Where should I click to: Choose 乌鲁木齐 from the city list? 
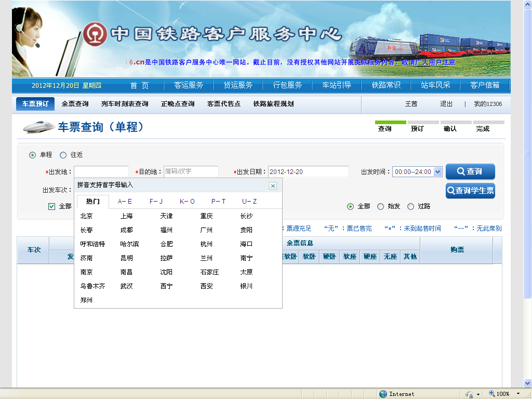tap(92, 286)
